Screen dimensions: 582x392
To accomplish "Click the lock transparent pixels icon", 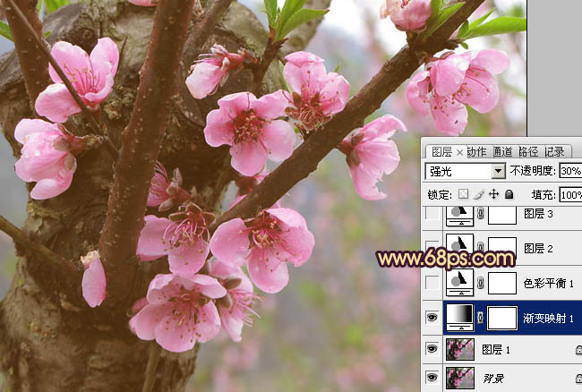I will (x=463, y=194).
